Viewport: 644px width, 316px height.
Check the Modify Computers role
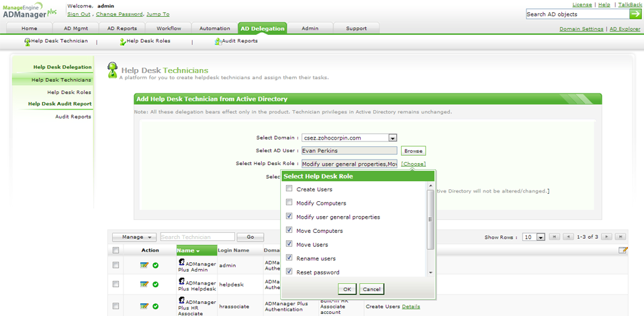(x=289, y=203)
